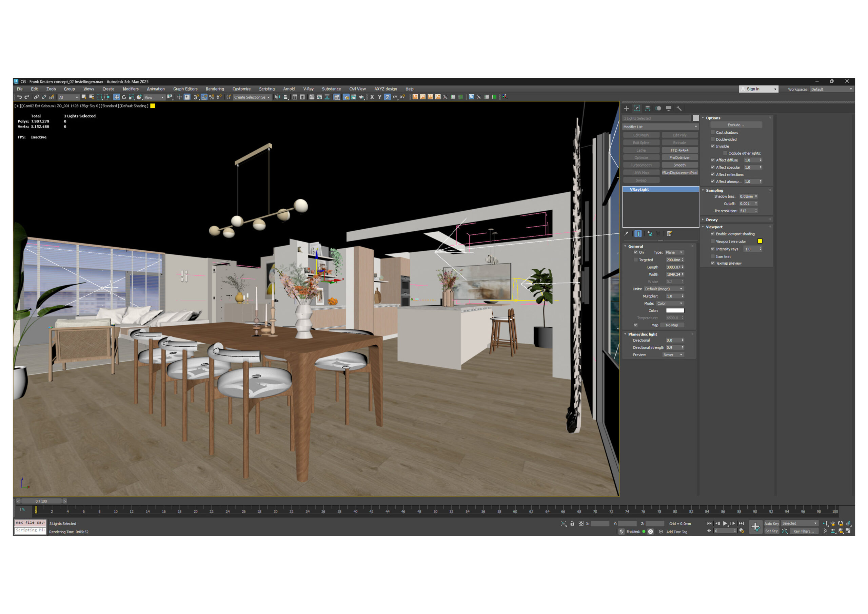868x614 pixels.
Task: Open the V-Ray menu
Action: coord(308,89)
